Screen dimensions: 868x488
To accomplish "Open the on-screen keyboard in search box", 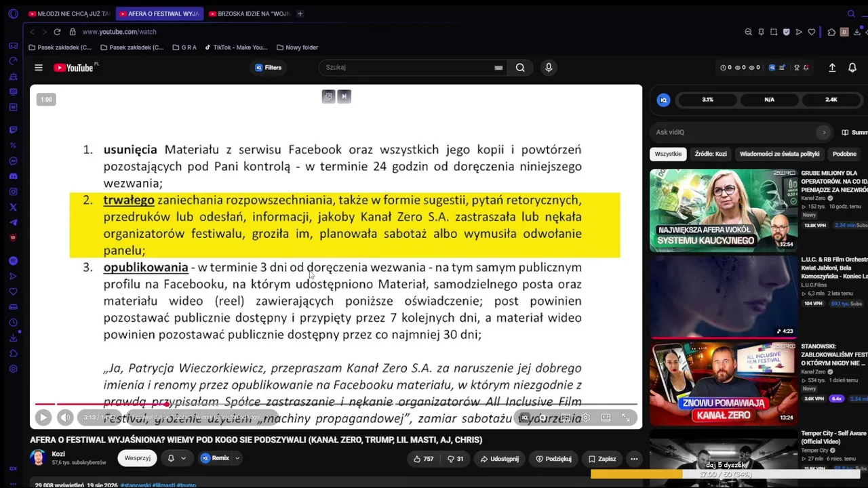I will [498, 68].
